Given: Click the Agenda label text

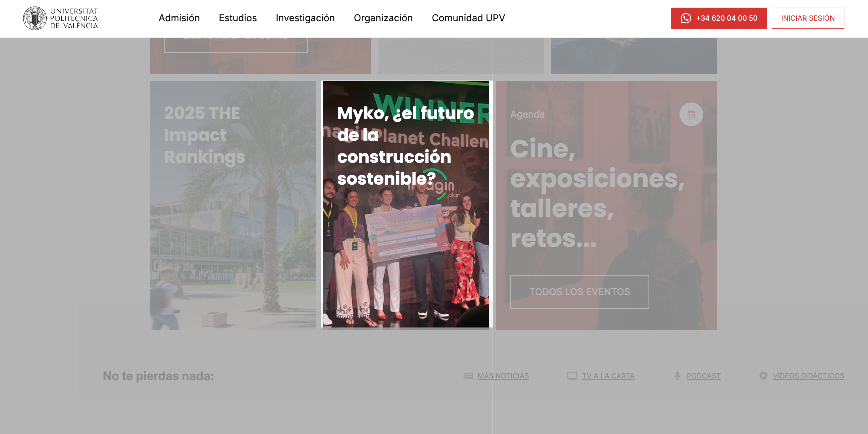Looking at the screenshot, I should coord(527,115).
